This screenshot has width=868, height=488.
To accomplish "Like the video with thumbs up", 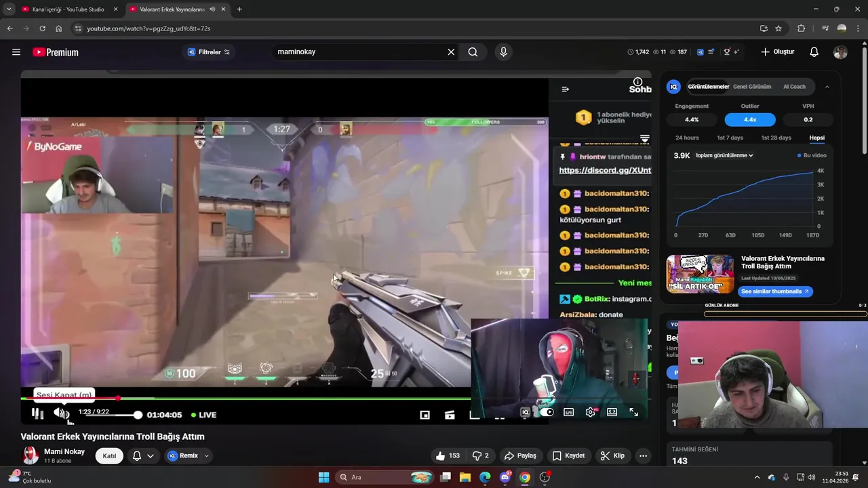I will pyautogui.click(x=448, y=455).
